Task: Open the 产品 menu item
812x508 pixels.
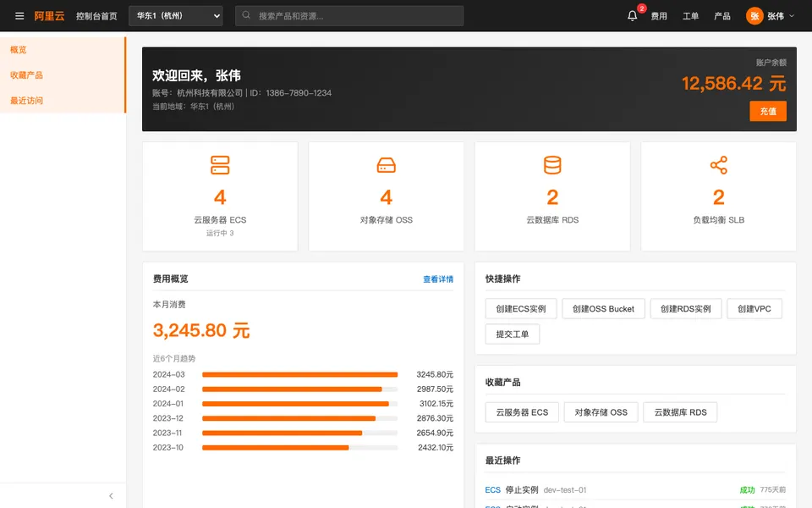Action: [722, 16]
